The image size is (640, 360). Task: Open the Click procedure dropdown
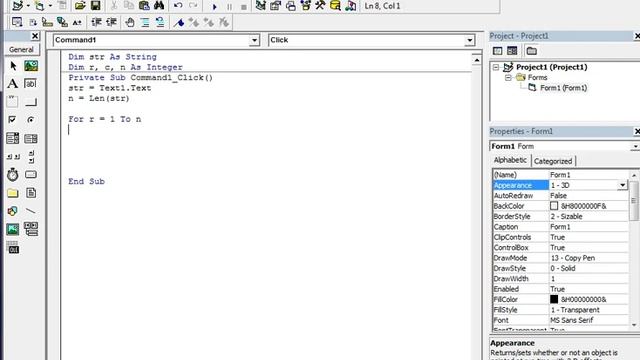[469, 40]
